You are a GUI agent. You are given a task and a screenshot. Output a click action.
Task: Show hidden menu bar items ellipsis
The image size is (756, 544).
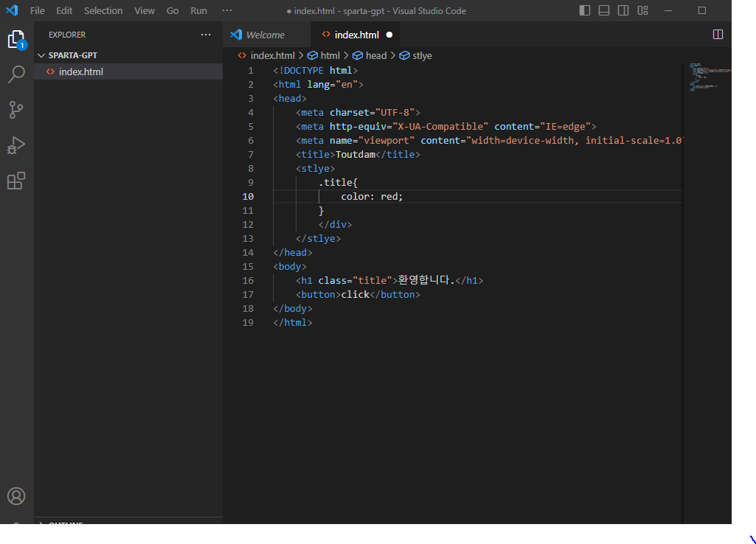pos(227,10)
